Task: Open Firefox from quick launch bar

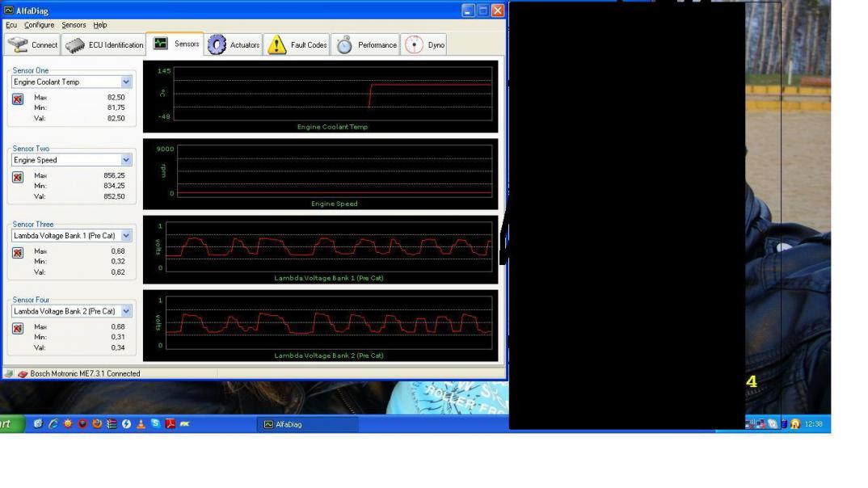Action: [x=97, y=424]
